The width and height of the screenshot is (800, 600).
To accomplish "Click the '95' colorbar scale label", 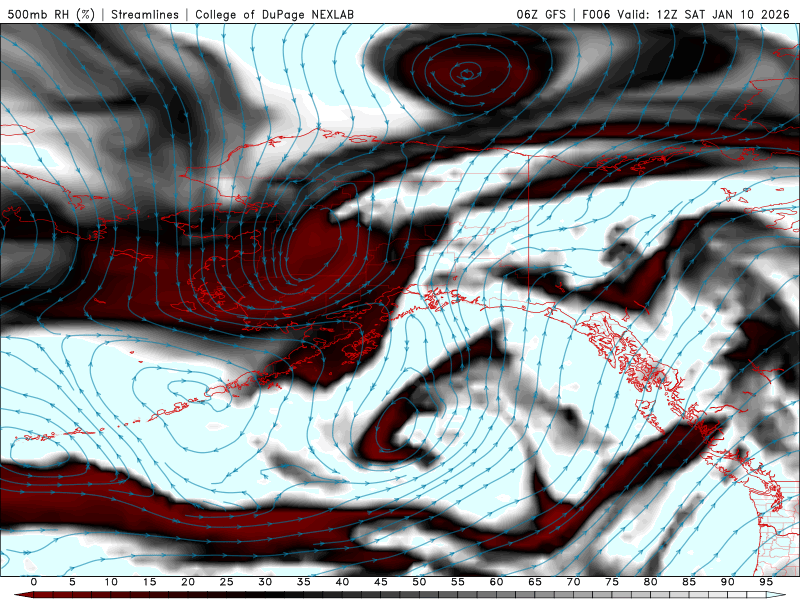I will 766,582.
